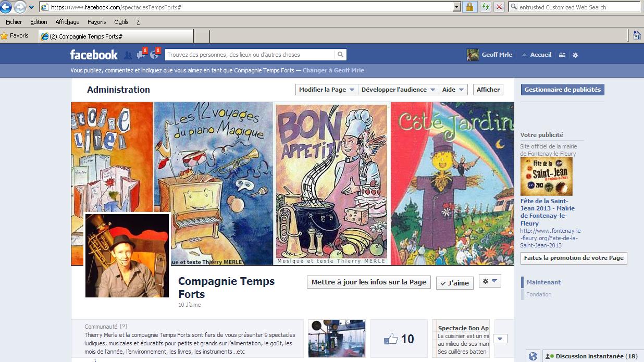This screenshot has height=362, width=644.
Task: Click Changer à Geoff Mrle link
Action: tap(333, 70)
